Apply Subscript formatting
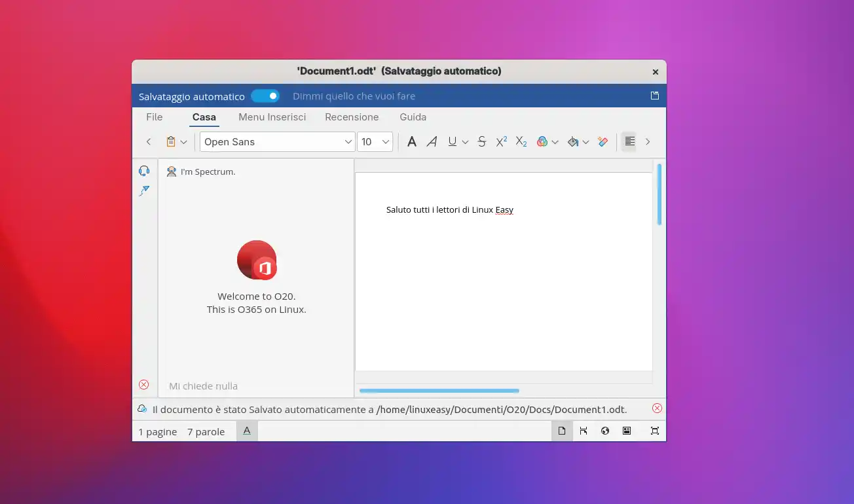Viewport: 854px width, 504px height. tap(521, 142)
